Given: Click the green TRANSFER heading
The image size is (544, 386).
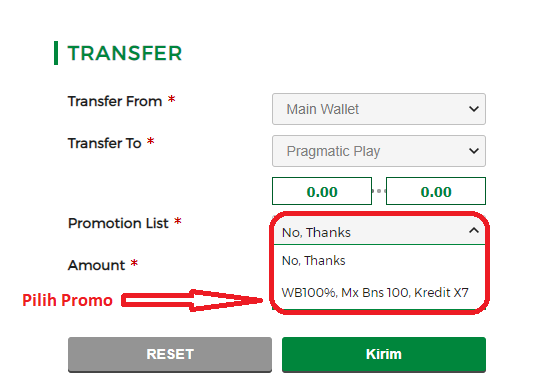Looking at the screenshot, I should tap(125, 53).
